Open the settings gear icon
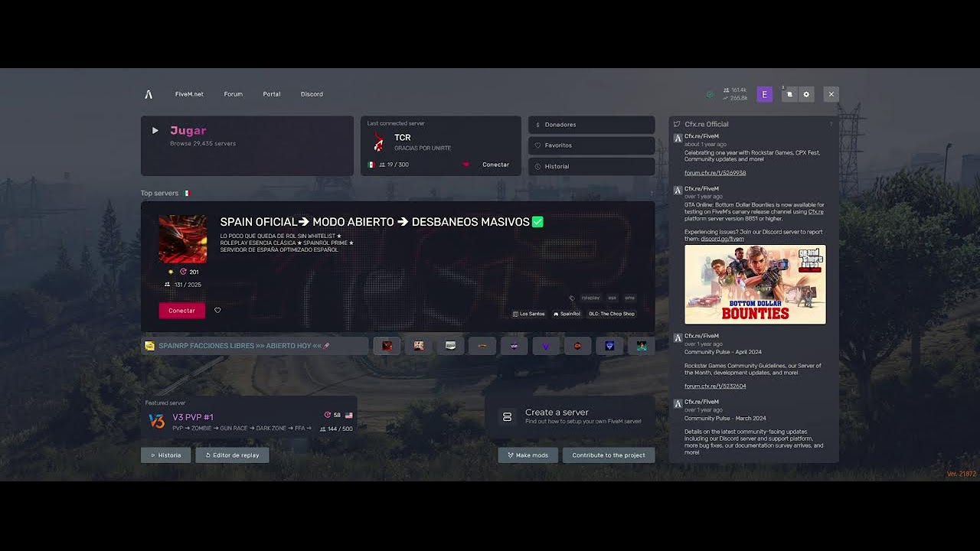This screenshot has height=551, width=980. point(805,94)
